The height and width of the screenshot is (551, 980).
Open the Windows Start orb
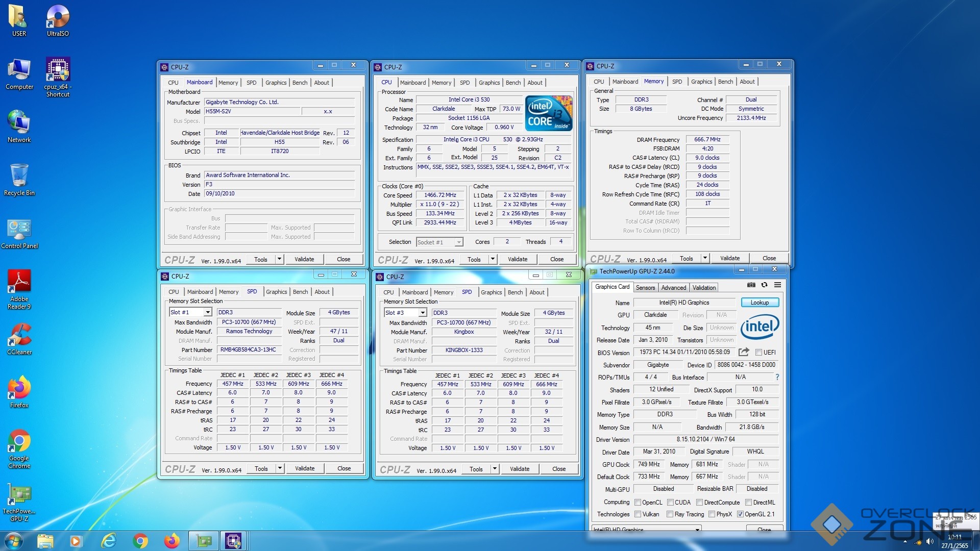point(14,541)
